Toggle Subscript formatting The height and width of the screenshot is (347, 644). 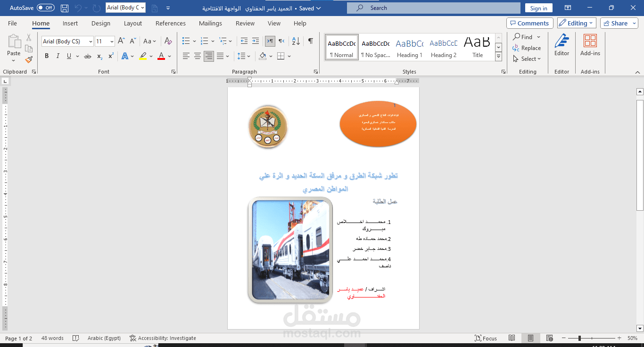[x=99, y=56]
